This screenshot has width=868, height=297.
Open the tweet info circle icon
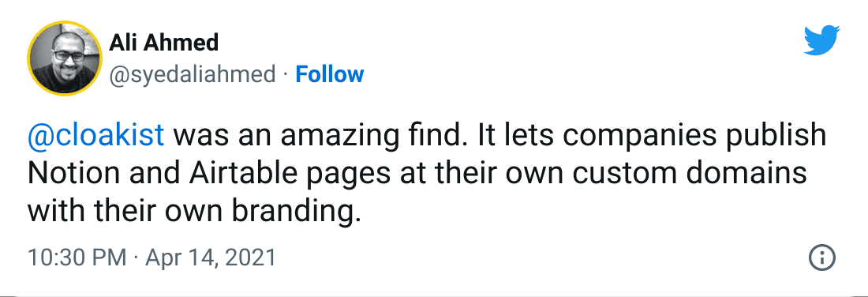point(821,258)
